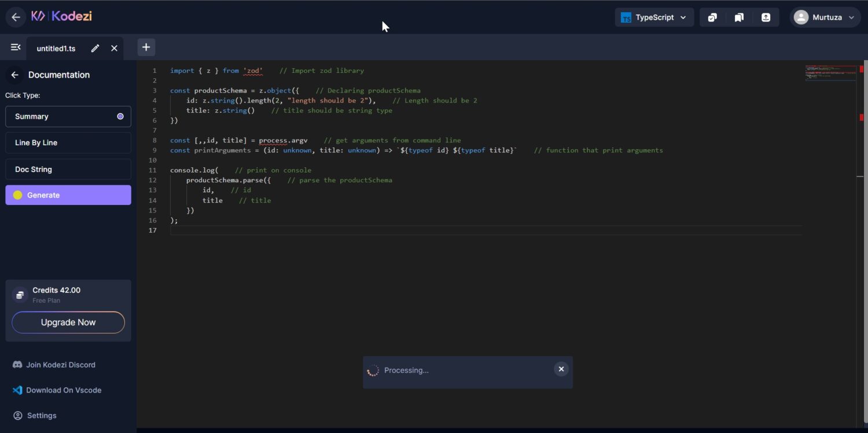This screenshot has width=868, height=433.
Task: Open the bookmarks icon in top bar
Action: point(739,17)
